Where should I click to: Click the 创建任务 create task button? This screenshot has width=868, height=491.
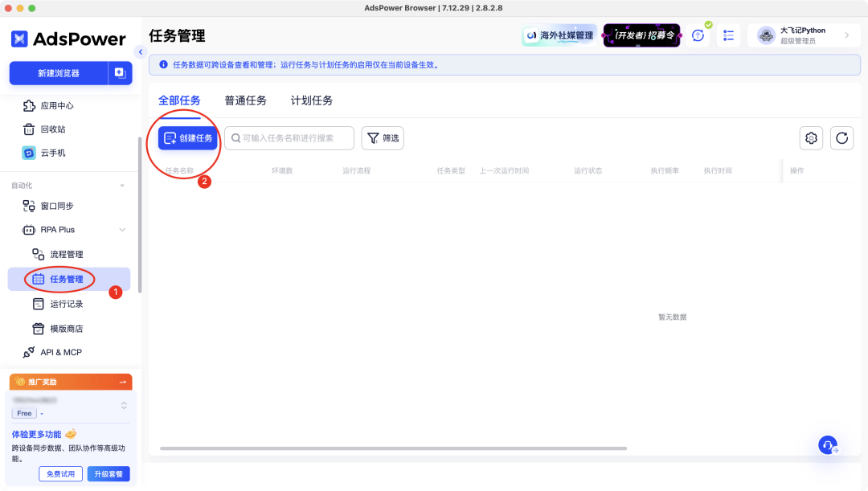click(x=187, y=137)
